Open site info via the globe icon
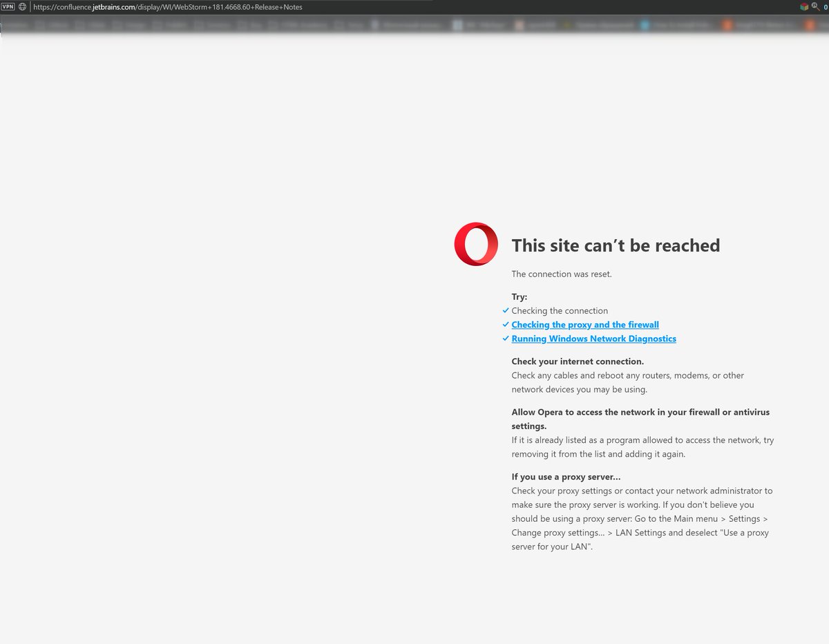Image resolution: width=829 pixels, height=644 pixels. (23, 6)
